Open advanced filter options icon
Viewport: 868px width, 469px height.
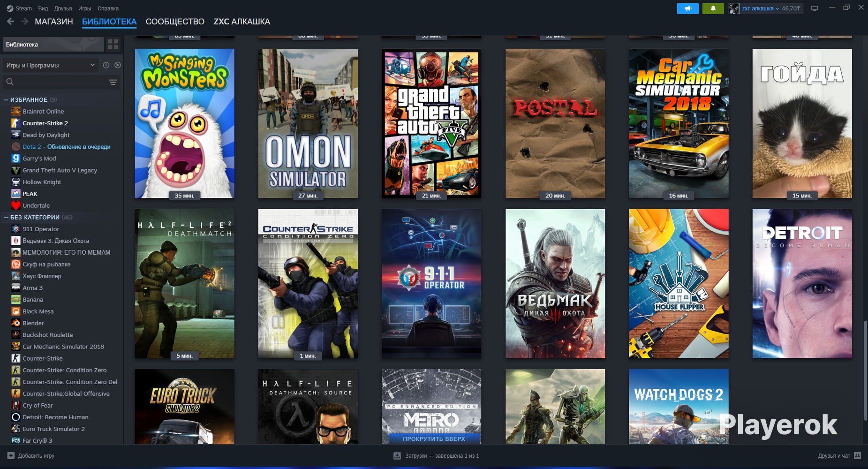113,82
